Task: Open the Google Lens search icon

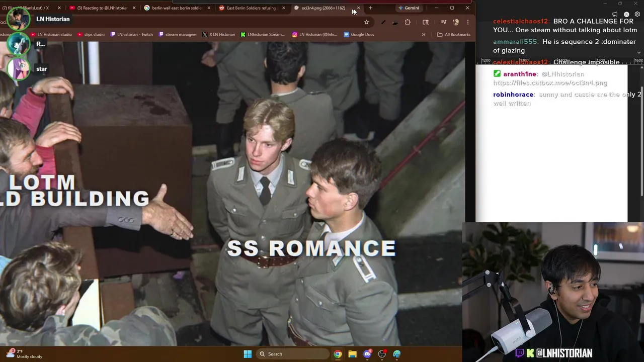Action: pos(426,22)
